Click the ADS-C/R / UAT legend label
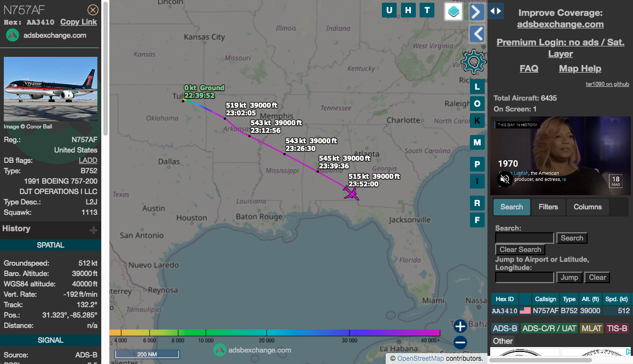 click(x=549, y=328)
